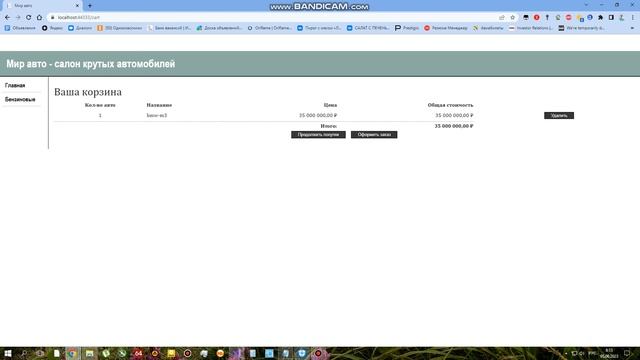Click the Название column header

[159, 105]
